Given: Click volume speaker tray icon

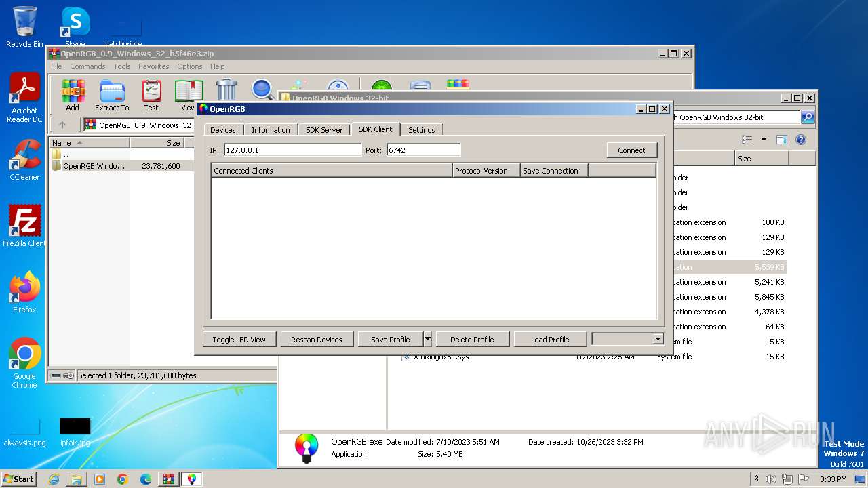Looking at the screenshot, I should point(771,479).
